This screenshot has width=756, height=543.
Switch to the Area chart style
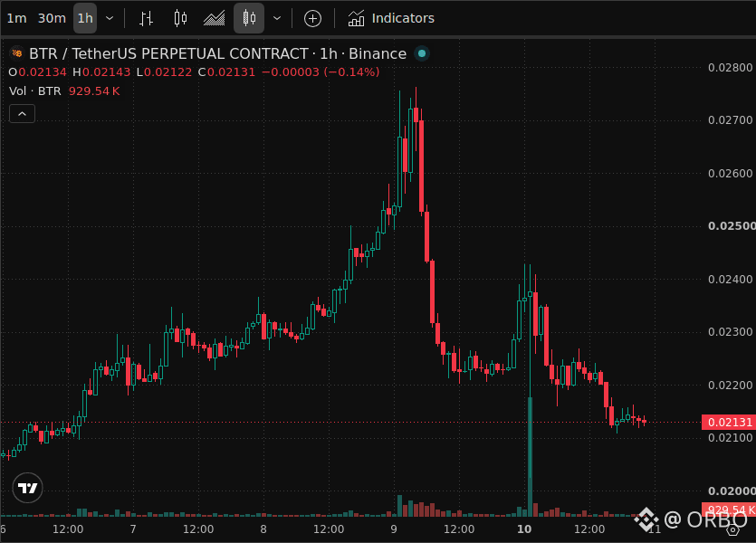coord(214,18)
